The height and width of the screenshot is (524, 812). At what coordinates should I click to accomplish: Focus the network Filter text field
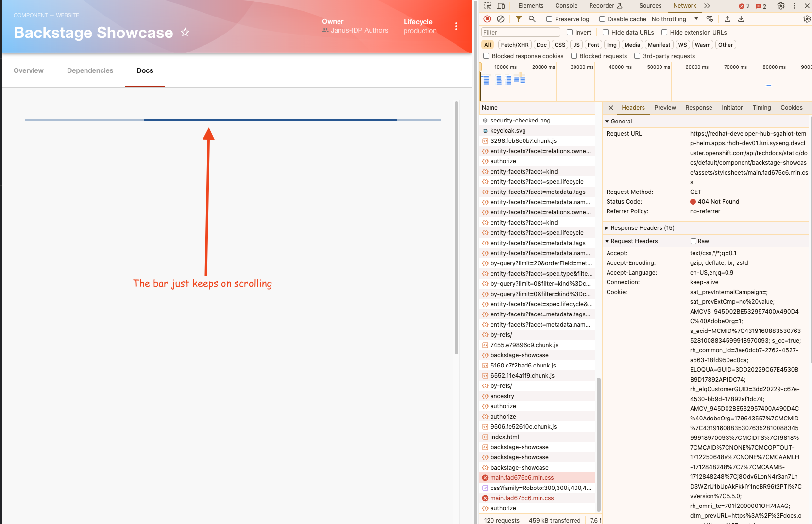pyautogui.click(x=521, y=32)
